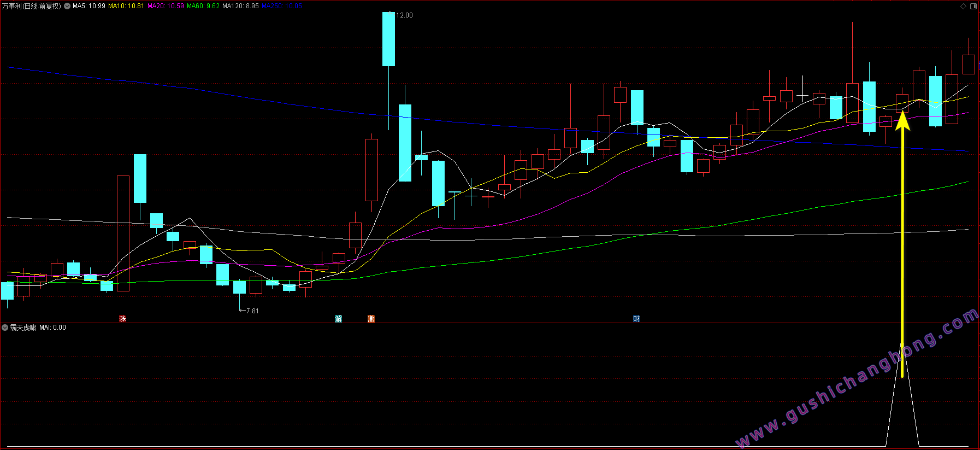The width and height of the screenshot is (980, 450).
Task: Click the teal 解 event marker
Action: (x=339, y=319)
